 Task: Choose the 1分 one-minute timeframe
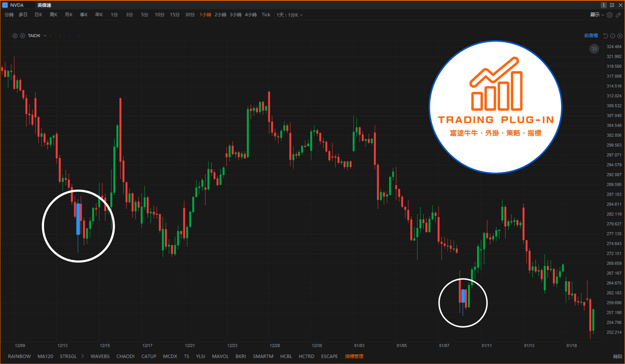click(x=114, y=15)
